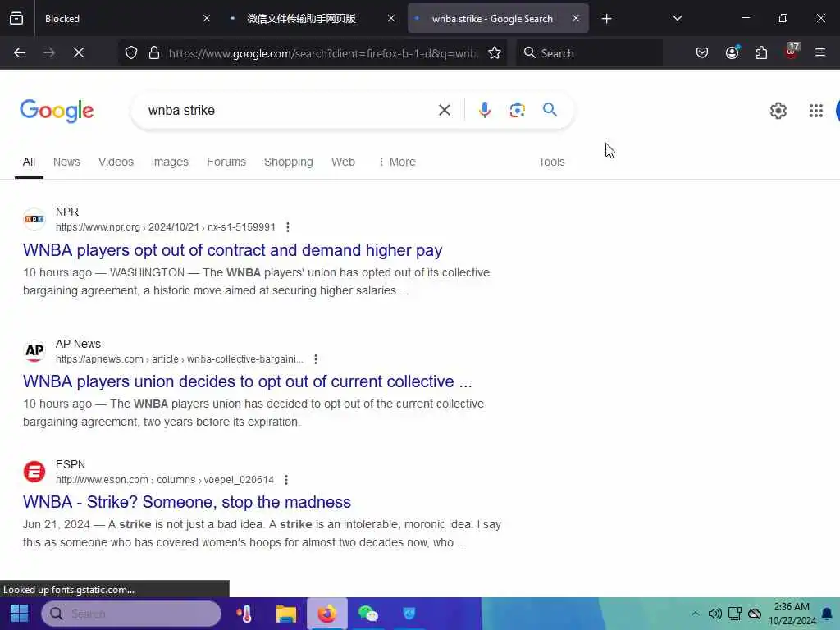Select the All search tab
Screen dimensions: 840x630
(x=29, y=162)
